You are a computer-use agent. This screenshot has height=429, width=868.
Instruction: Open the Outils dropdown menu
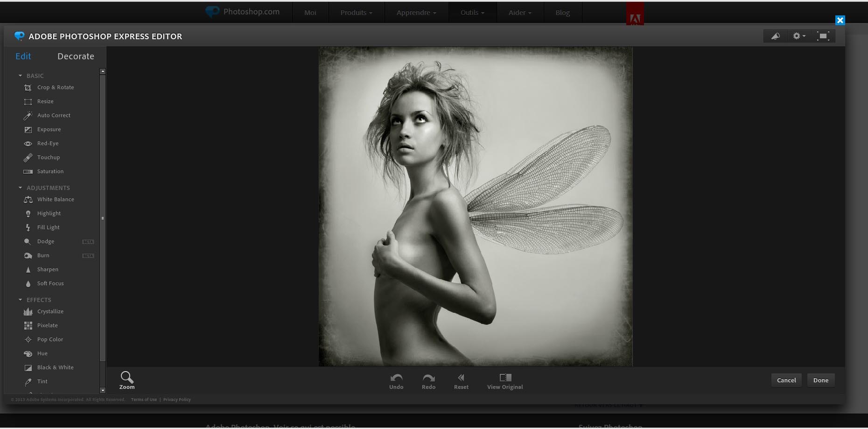click(x=472, y=13)
